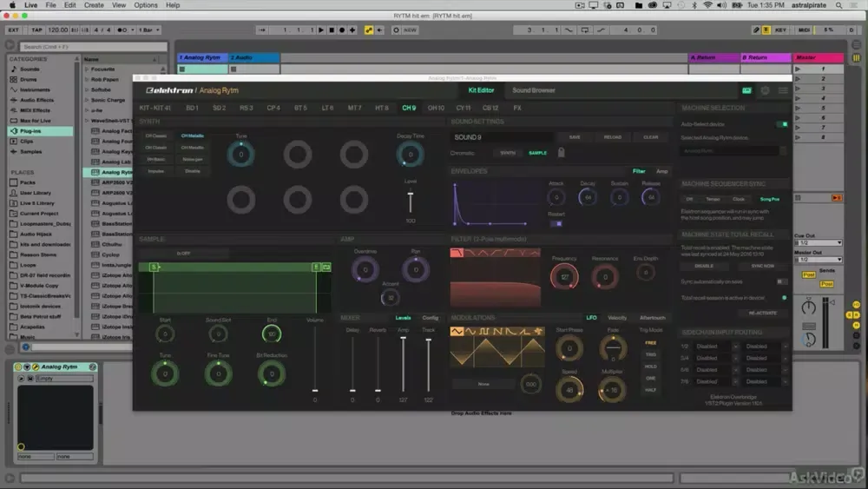Select Song Pos sequencer sync mode
Image resolution: width=868 pixels, height=489 pixels.
click(769, 199)
